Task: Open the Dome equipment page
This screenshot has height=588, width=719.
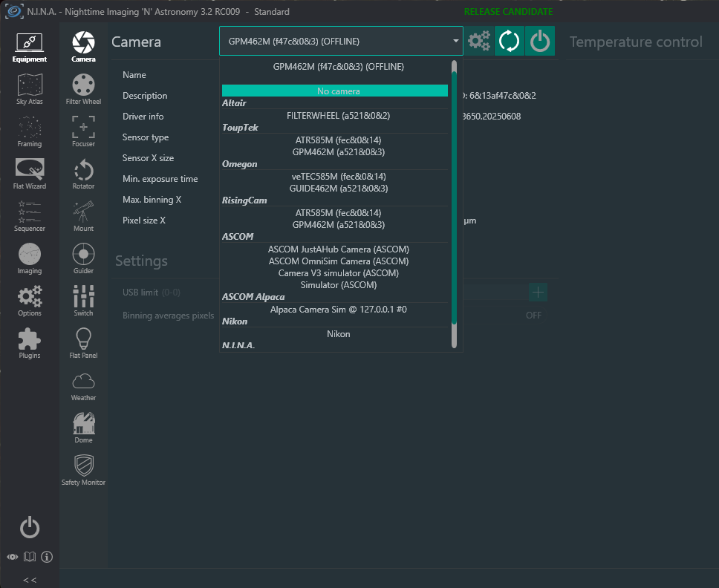Action: [x=83, y=428]
